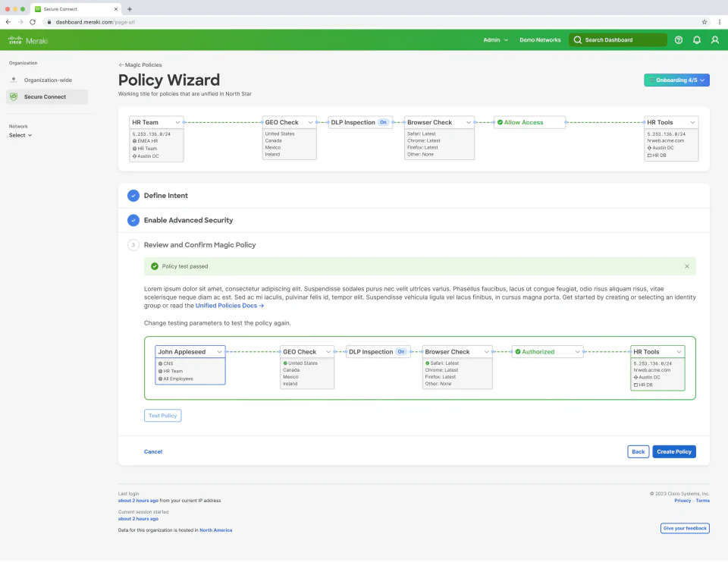The image size is (728, 572).
Task: Open the Network Select dropdown
Action: click(x=20, y=135)
